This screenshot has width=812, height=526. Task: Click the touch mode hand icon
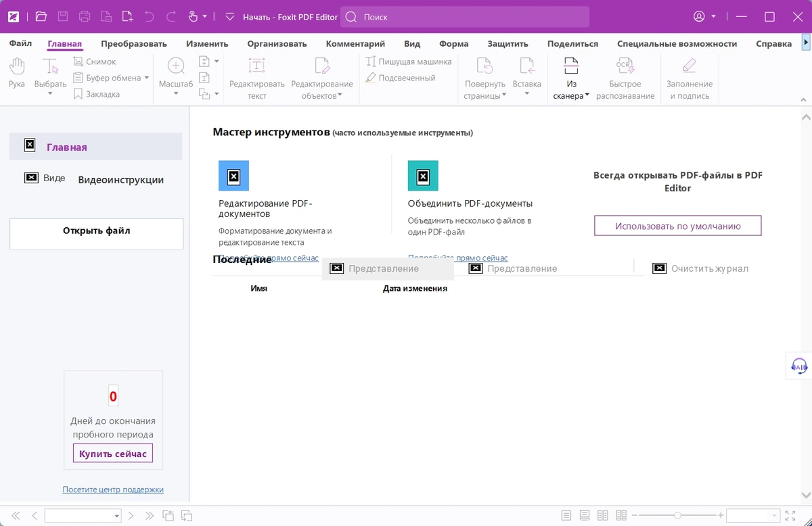pyautogui.click(x=193, y=17)
